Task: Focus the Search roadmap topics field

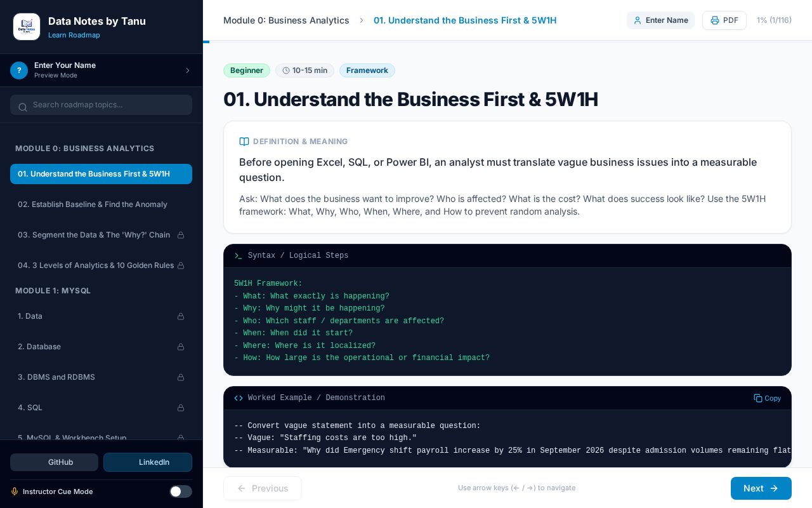Action: click(101, 105)
